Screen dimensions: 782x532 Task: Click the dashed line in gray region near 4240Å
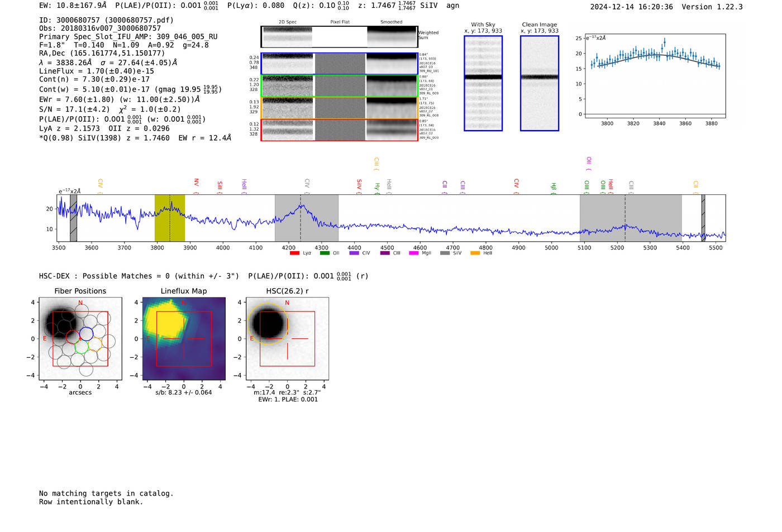click(x=301, y=218)
